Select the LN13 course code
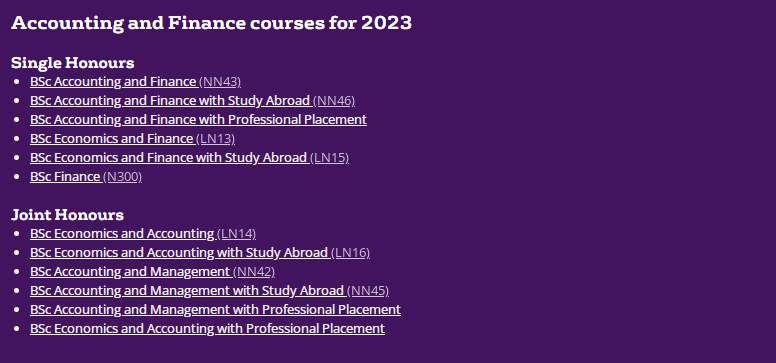Image resolution: width=776 pixels, height=363 pixels. coord(216,139)
